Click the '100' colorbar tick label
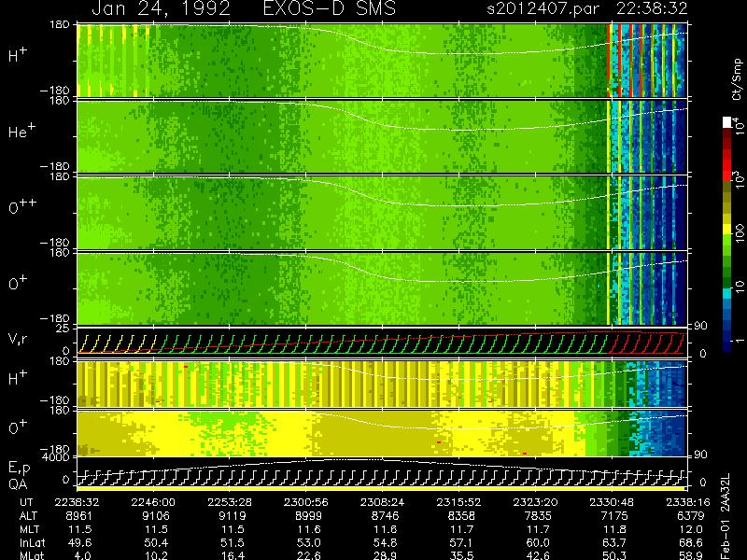 coord(739,233)
